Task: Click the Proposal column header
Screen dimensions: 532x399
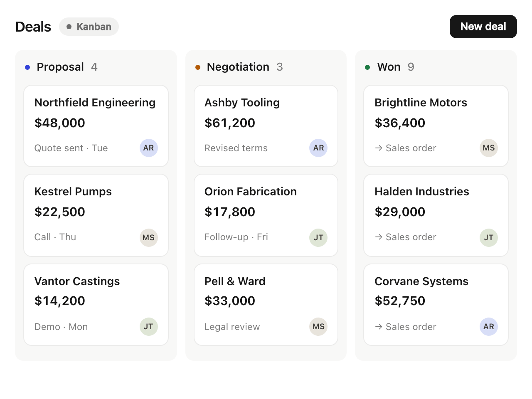Action: point(61,67)
